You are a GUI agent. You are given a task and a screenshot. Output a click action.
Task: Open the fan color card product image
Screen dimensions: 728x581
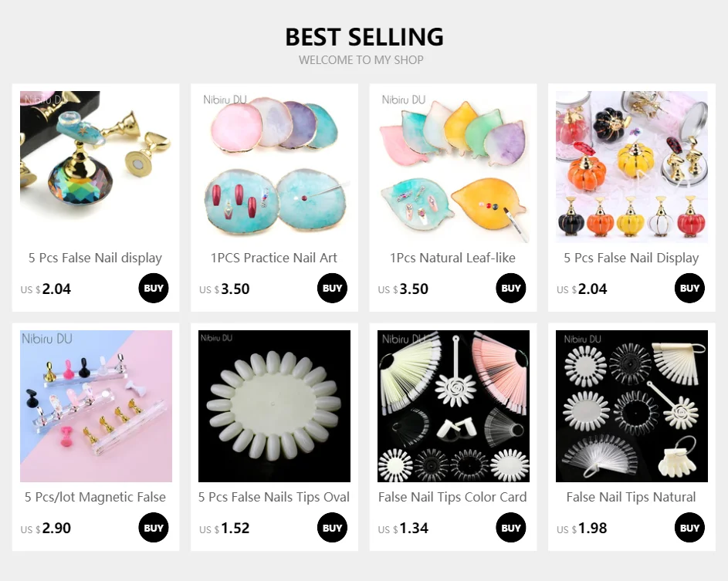[453, 406]
